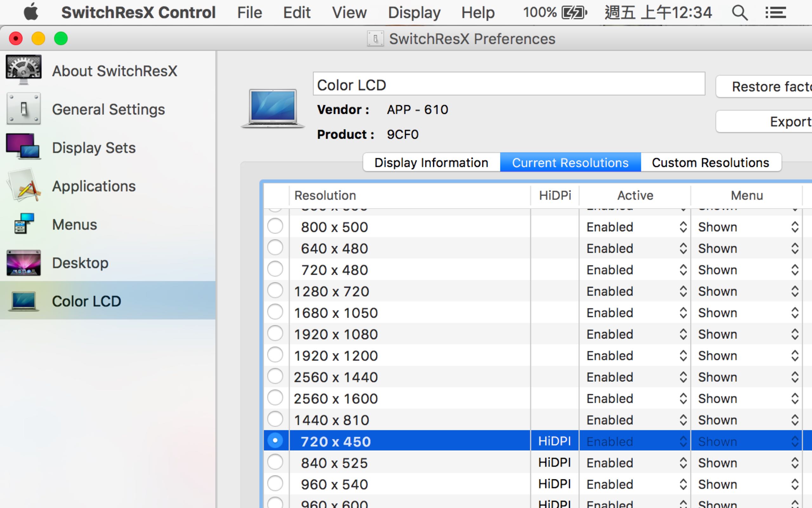The height and width of the screenshot is (508, 812).
Task: Switch to the Custom Resolutions tab
Action: [711, 163]
